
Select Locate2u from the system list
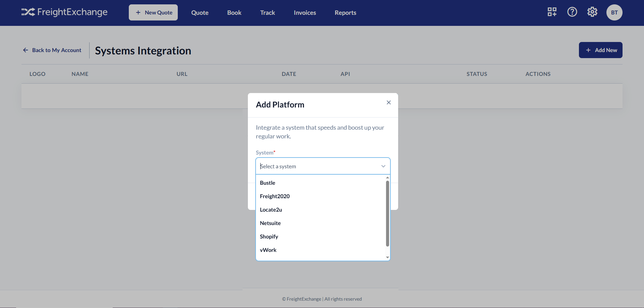(x=321, y=210)
